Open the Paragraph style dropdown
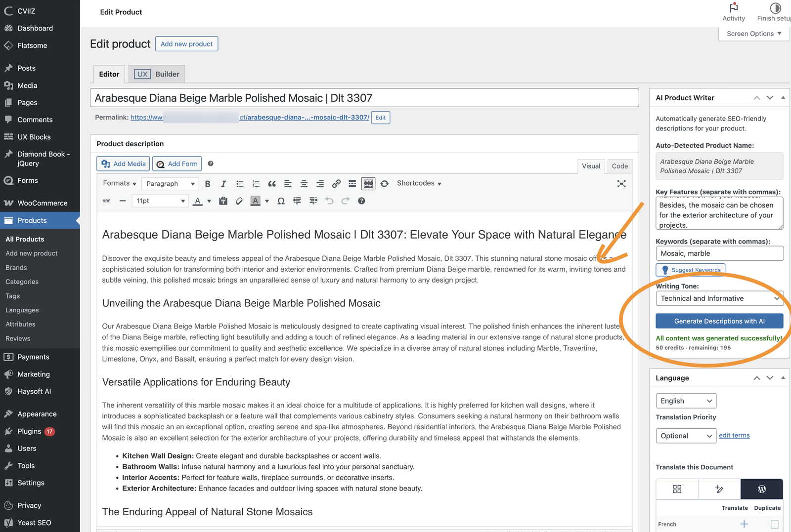This screenshot has width=791, height=532. pyautogui.click(x=170, y=184)
